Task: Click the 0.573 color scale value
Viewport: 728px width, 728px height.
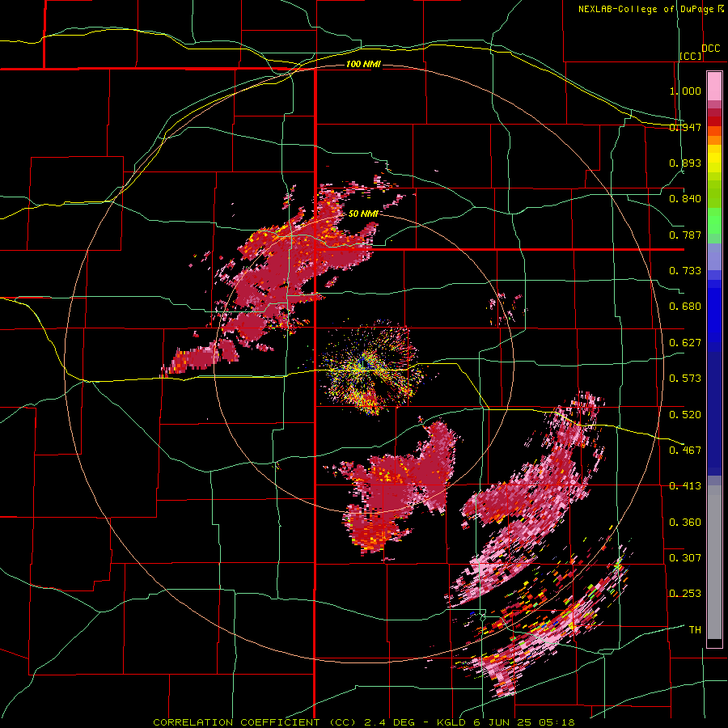Action: coord(685,379)
